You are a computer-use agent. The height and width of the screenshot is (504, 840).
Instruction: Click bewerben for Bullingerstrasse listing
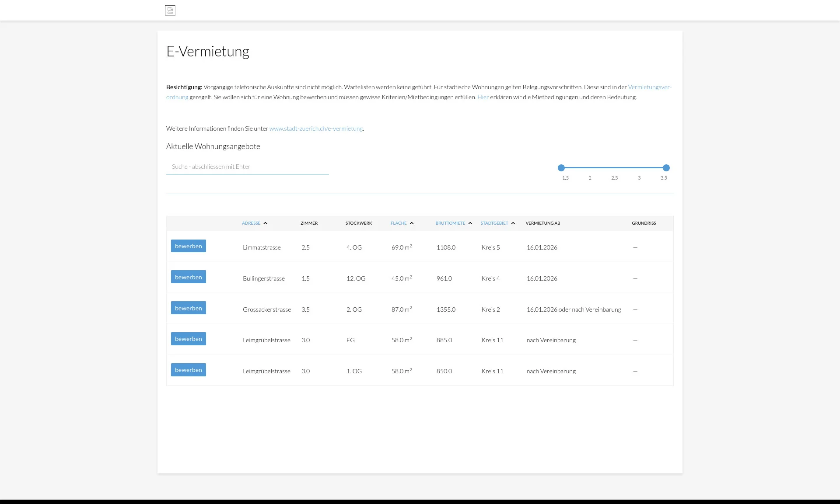pyautogui.click(x=188, y=277)
